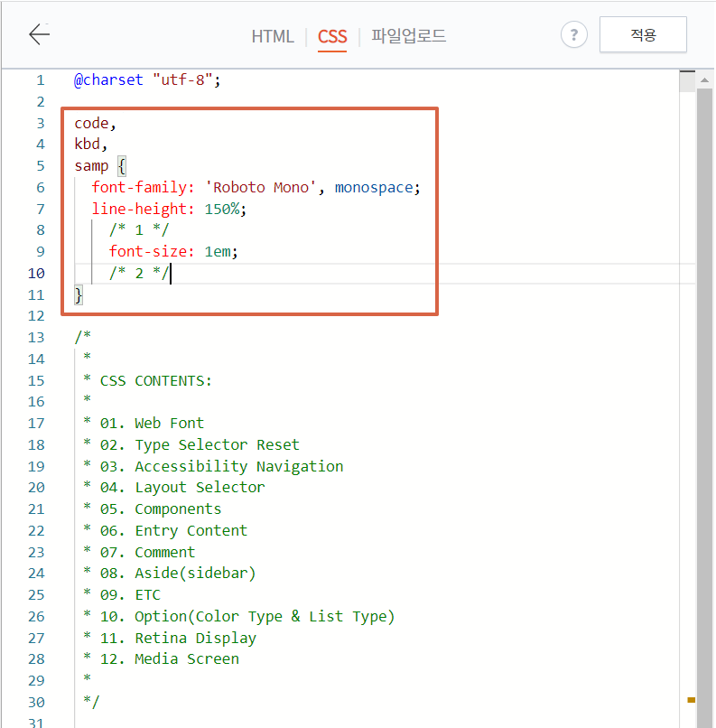Click the line-height: 150% declaration
Screen dimensions: 716x728
[169, 209]
